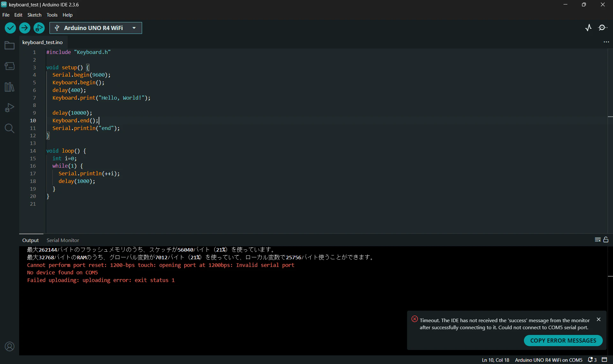
Task: Open the Help menu
Action: point(67,15)
